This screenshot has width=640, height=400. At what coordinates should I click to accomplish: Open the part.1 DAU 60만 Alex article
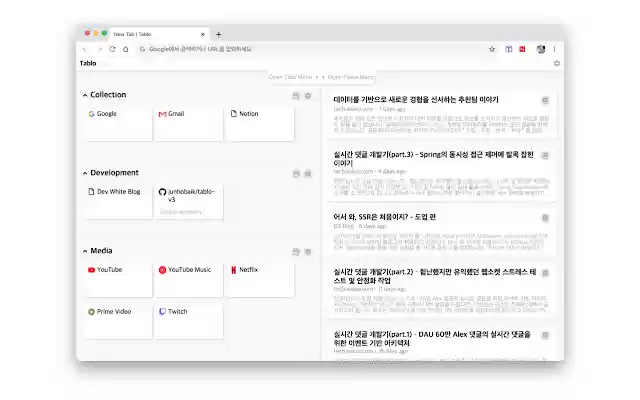pos(432,338)
